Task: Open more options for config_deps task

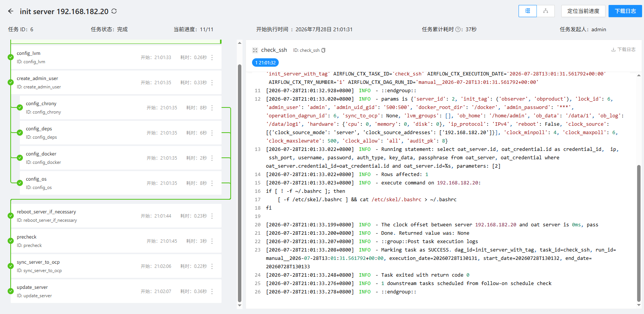Action: [212, 133]
